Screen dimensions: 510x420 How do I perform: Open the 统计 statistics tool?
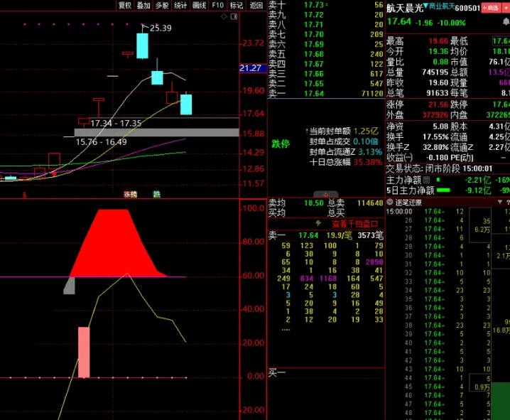coord(180,5)
